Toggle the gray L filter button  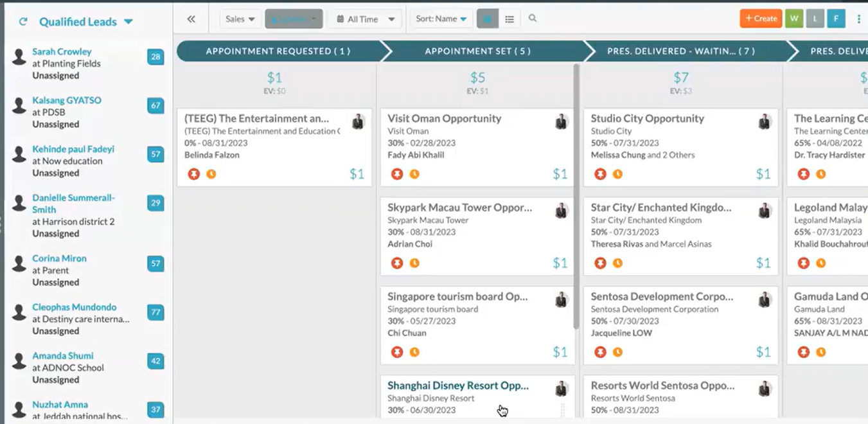point(815,19)
